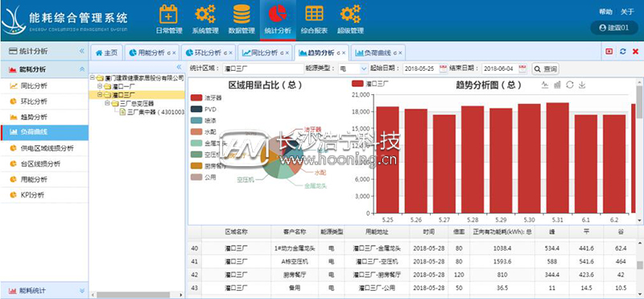Open the 帮助 link
Screen dimensions: 644x299
605,12
